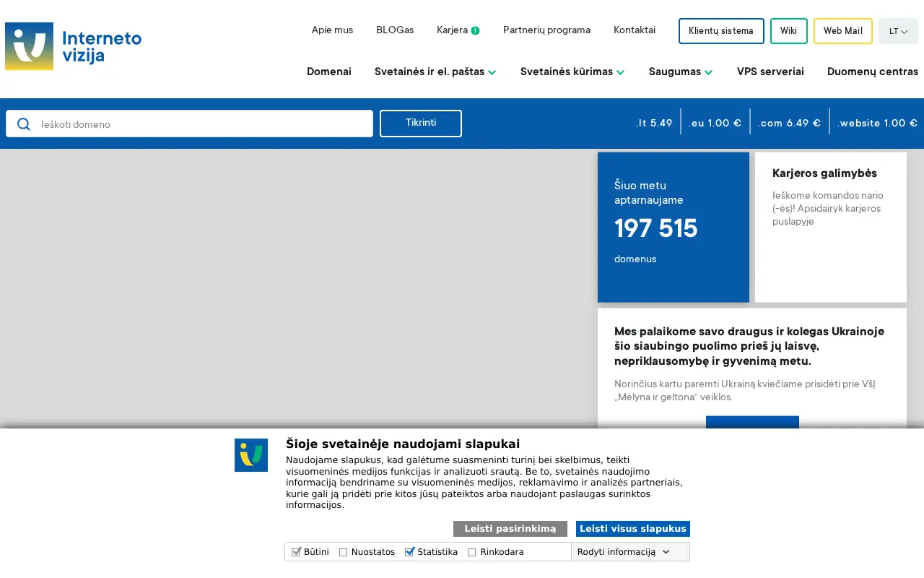This screenshot has width=924, height=578.
Task: Open the Interneto vizija logo homepage
Action: tap(73, 46)
